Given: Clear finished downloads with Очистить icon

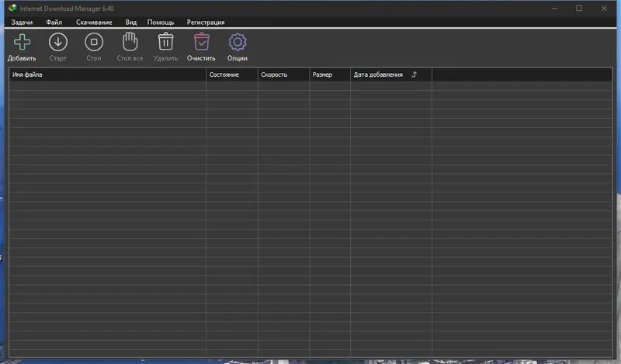Looking at the screenshot, I should [x=202, y=42].
